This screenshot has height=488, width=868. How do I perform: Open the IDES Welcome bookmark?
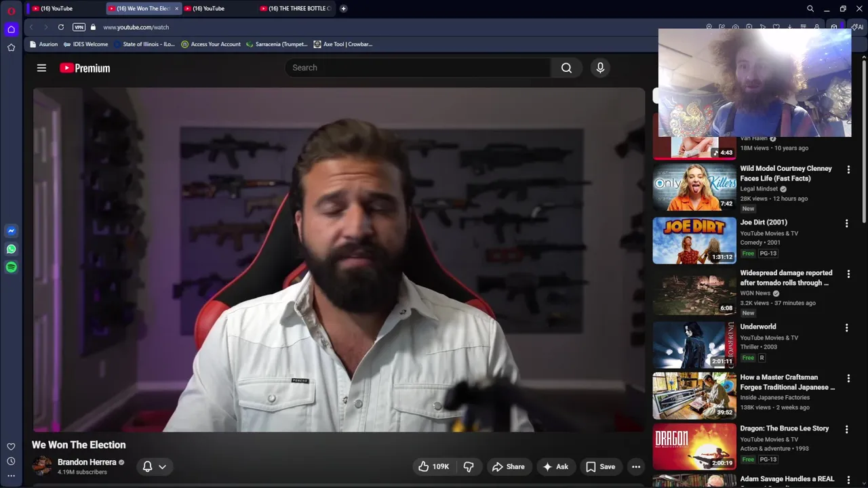point(85,44)
